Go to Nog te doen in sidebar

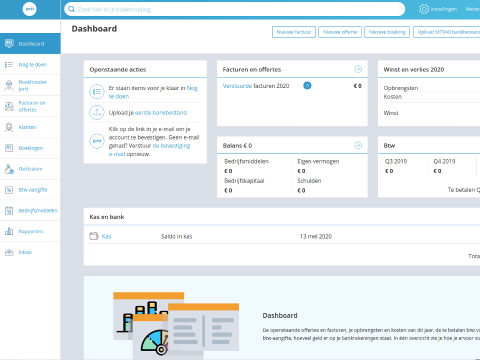pos(33,65)
